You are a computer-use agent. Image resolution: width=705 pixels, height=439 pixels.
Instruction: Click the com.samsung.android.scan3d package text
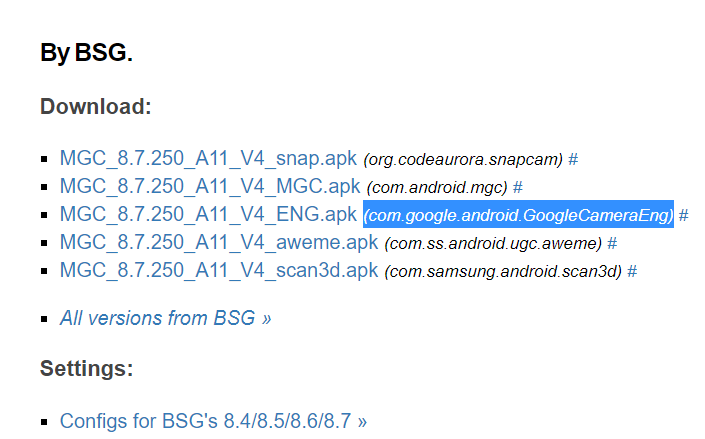[503, 271]
